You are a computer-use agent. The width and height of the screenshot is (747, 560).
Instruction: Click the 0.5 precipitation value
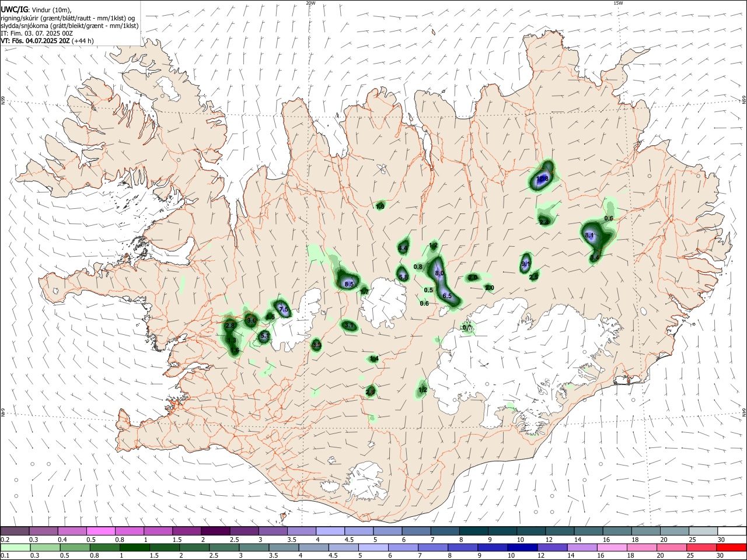pyautogui.click(x=428, y=290)
